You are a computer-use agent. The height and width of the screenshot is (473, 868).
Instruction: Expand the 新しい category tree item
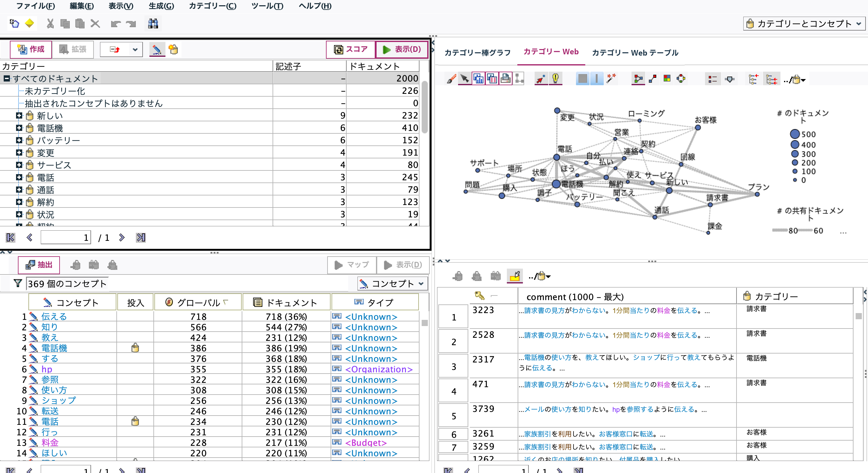coord(19,115)
